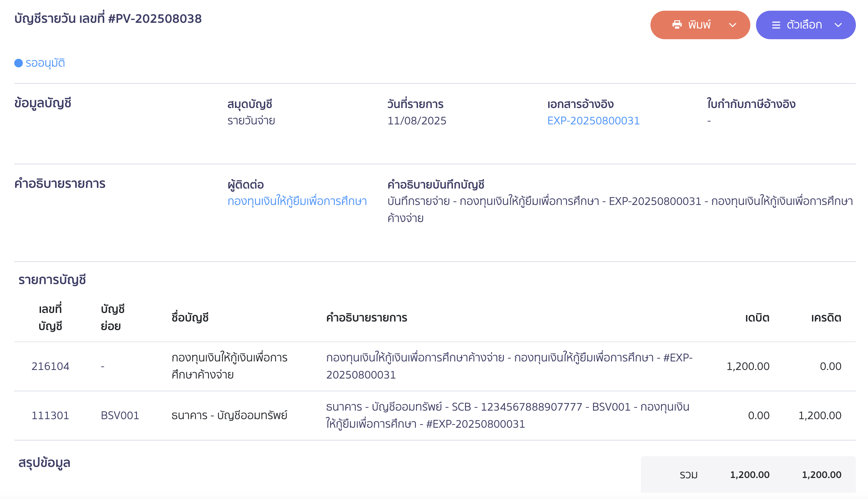868x499 pixels.
Task: Click total debit 1,200.00 in summary
Action: coord(750,475)
